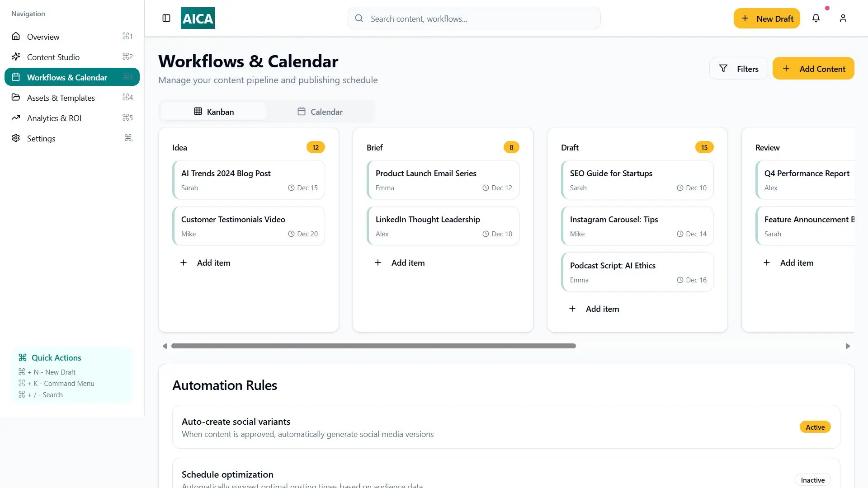Viewport: 868px width, 488px height.
Task: Open Instagram Carousel: Tips card
Action: [x=637, y=226]
